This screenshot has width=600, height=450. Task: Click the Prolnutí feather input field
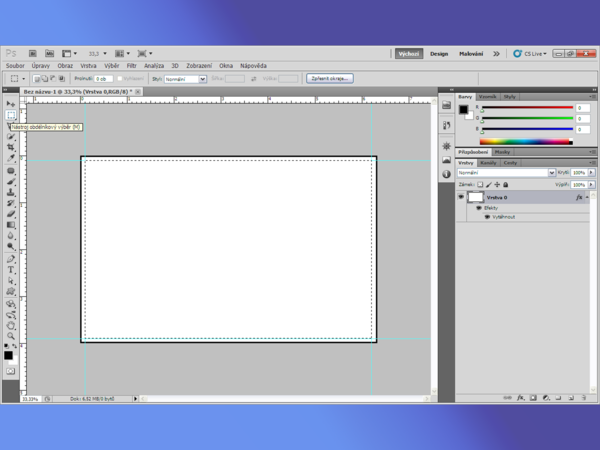104,78
